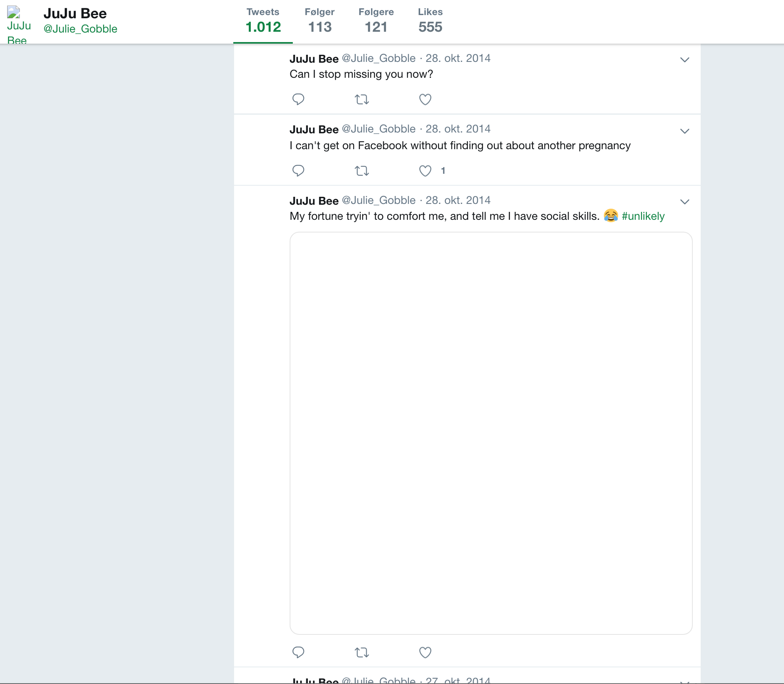Retweet the fortune social skills tweet
The width and height of the screenshot is (784, 684).
coord(361,653)
